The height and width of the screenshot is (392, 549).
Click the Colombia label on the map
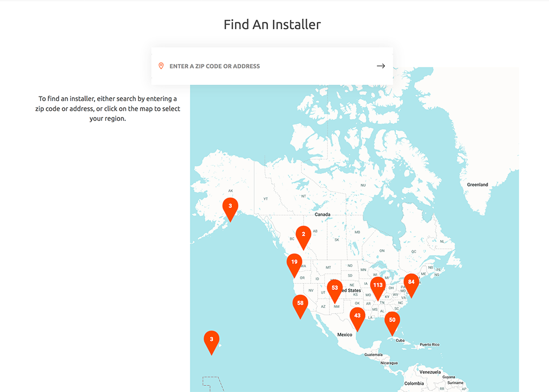(414, 383)
